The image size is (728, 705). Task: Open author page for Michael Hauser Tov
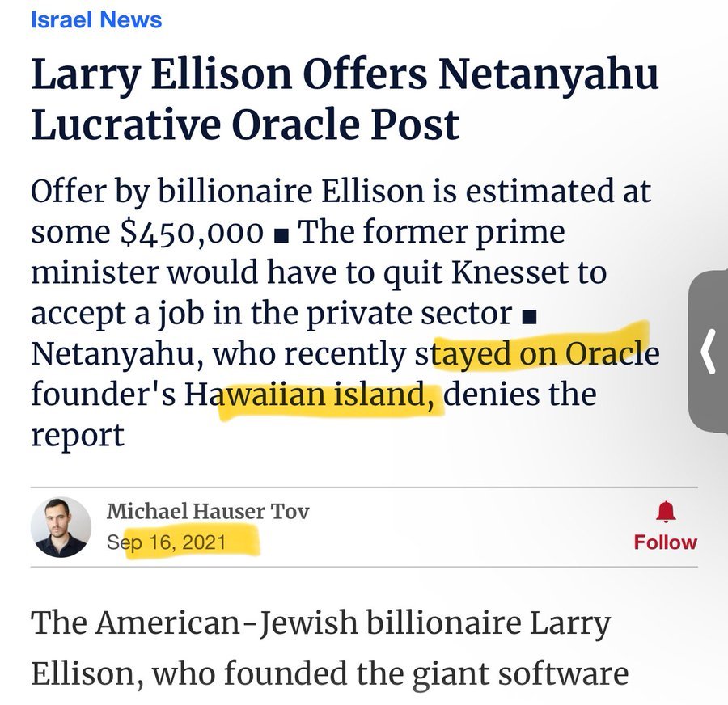[208, 512]
